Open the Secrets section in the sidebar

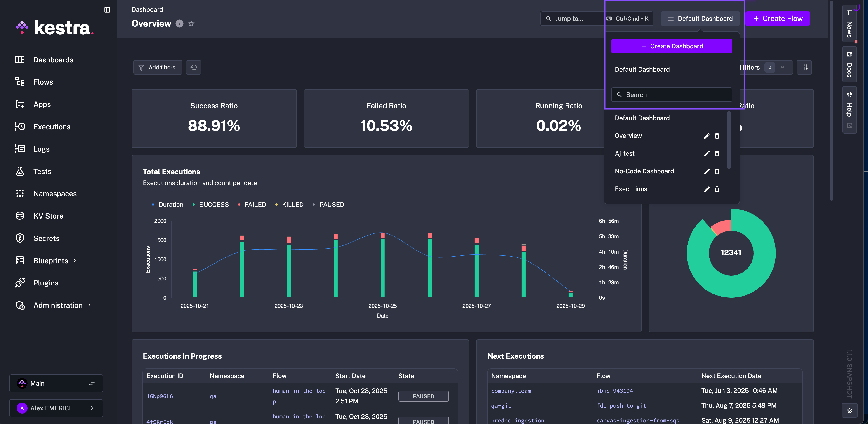tap(46, 238)
